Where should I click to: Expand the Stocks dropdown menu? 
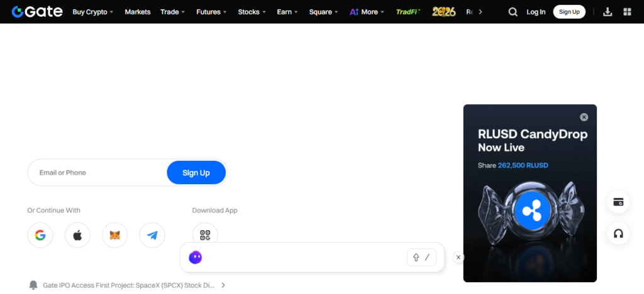tap(252, 12)
